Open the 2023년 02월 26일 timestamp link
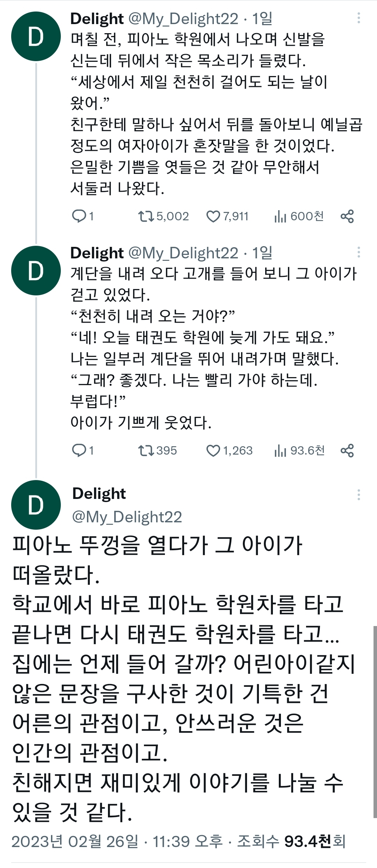This screenshot has width=377, height=868. [75, 841]
